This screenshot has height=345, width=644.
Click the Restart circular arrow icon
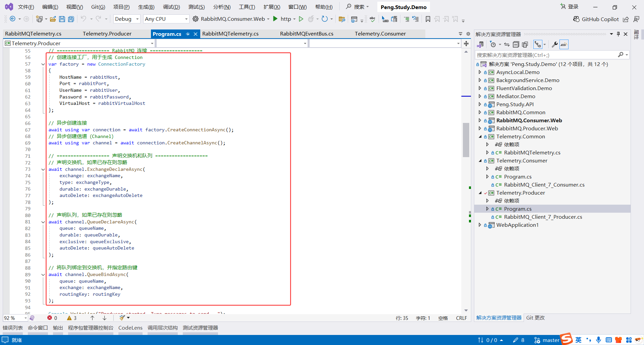click(x=324, y=19)
